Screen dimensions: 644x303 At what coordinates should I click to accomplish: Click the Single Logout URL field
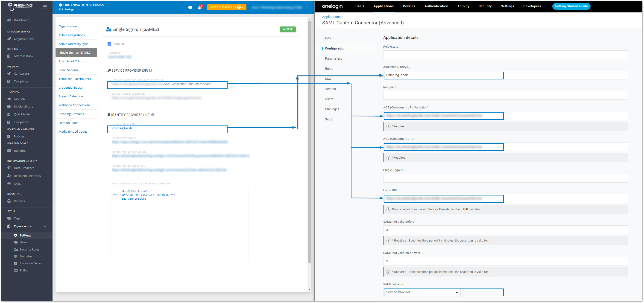(x=505, y=178)
